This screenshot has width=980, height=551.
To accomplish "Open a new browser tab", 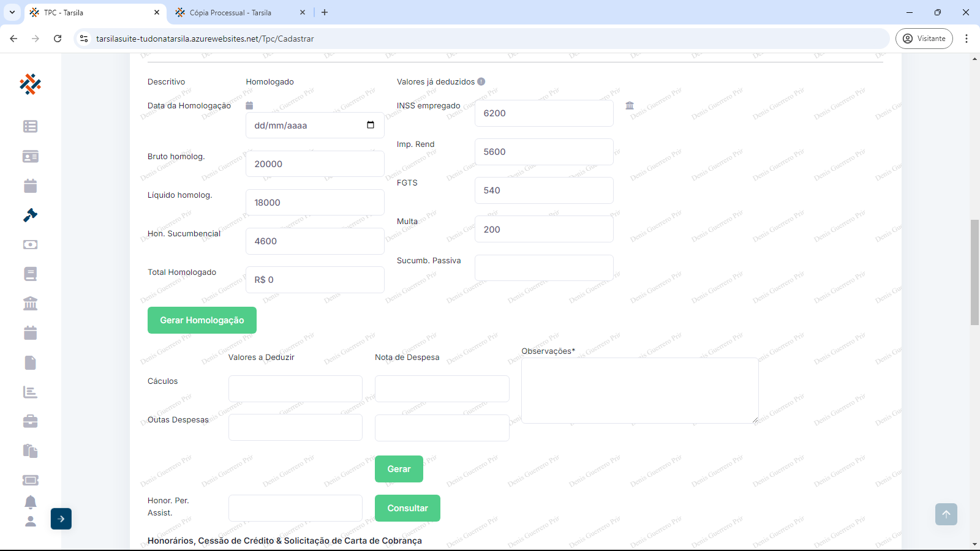I will coord(325,12).
